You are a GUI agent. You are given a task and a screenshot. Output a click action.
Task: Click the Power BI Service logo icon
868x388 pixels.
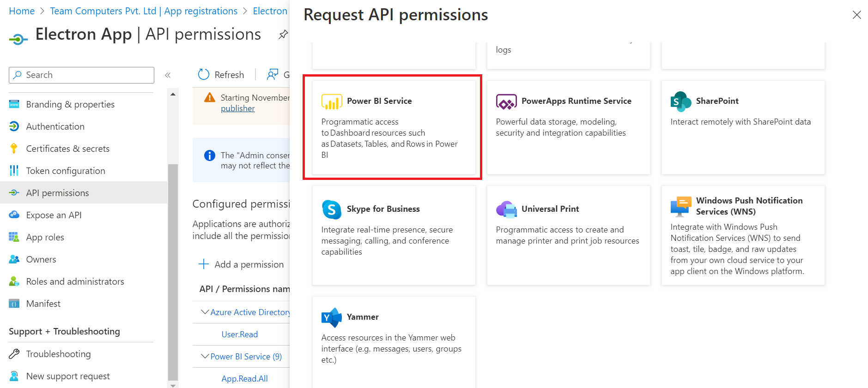pyautogui.click(x=332, y=101)
